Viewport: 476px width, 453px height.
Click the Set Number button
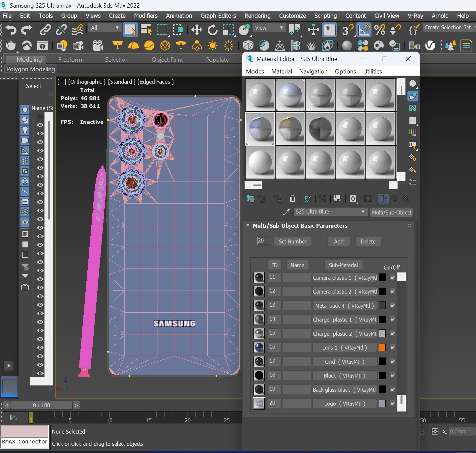[292, 241]
